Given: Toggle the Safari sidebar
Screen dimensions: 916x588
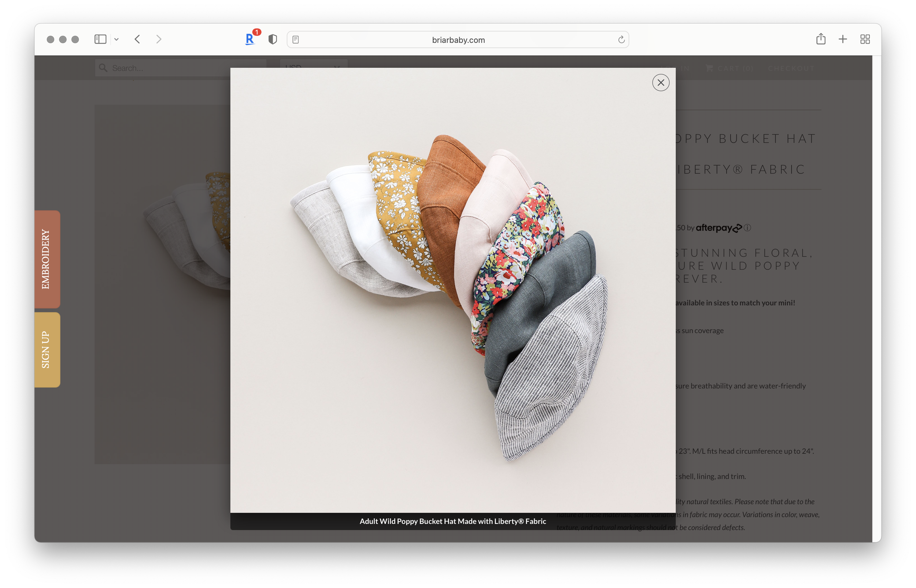Looking at the screenshot, I should point(100,39).
